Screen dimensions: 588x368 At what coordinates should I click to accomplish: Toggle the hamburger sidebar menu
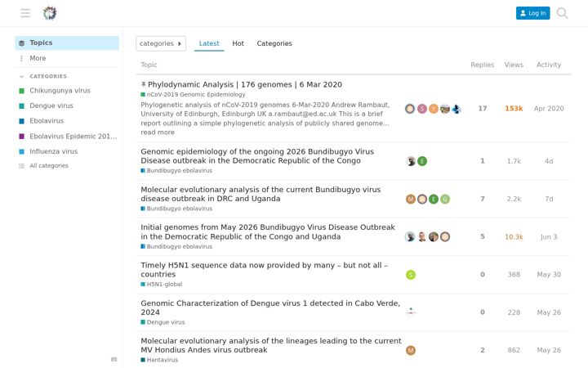pos(25,13)
